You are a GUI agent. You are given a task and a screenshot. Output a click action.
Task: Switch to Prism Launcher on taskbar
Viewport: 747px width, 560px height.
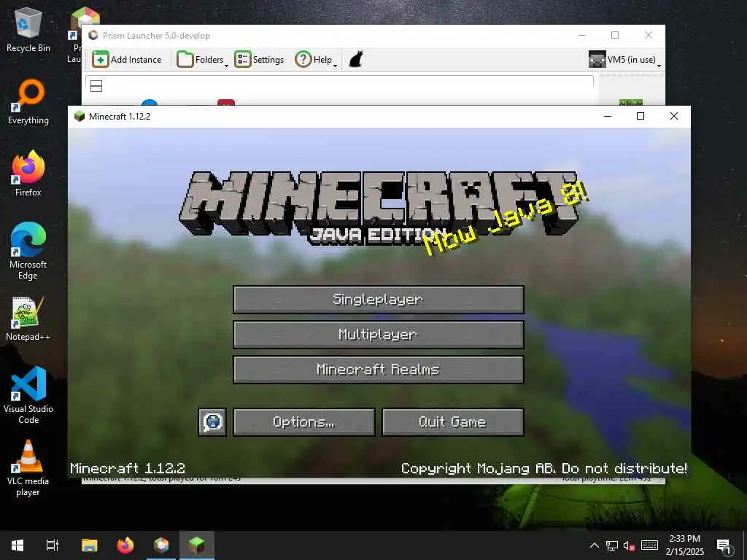pos(161,545)
